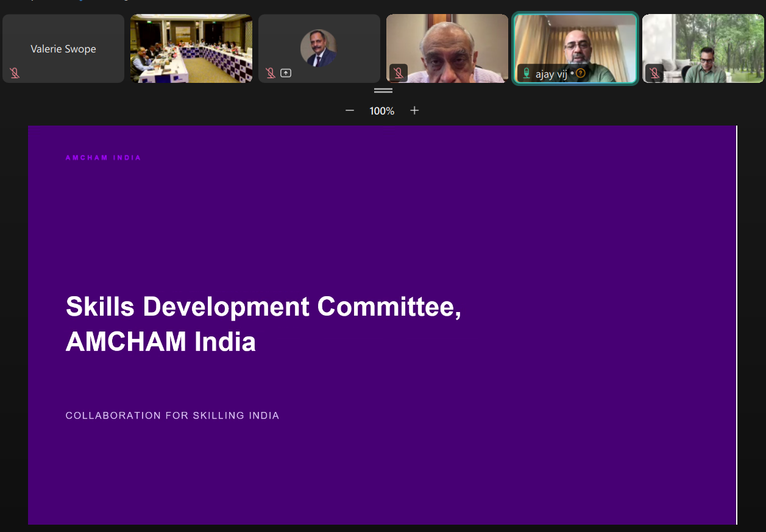766x532 pixels.
Task: Click the AMCHAM INDIA header on slide
Action: [103, 157]
